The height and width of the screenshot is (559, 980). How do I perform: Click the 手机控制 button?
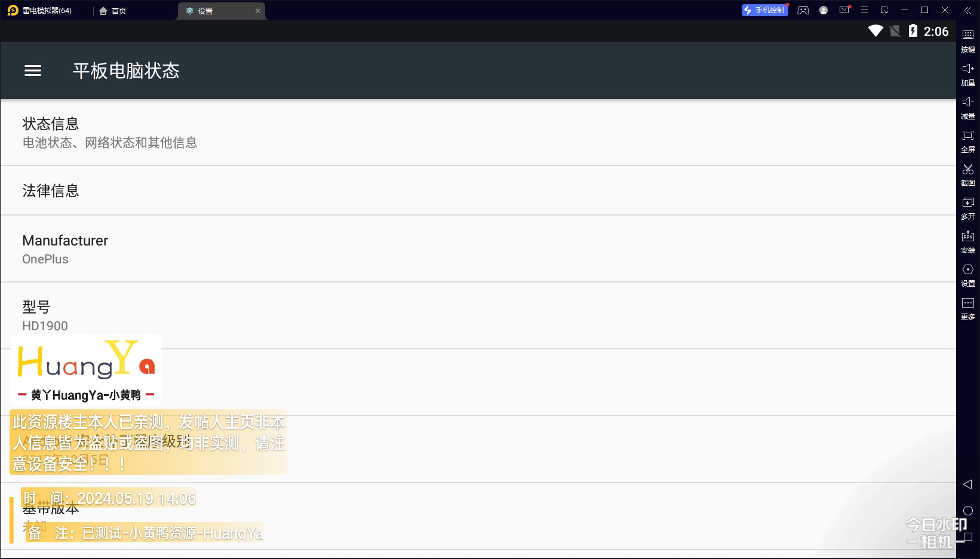(764, 10)
